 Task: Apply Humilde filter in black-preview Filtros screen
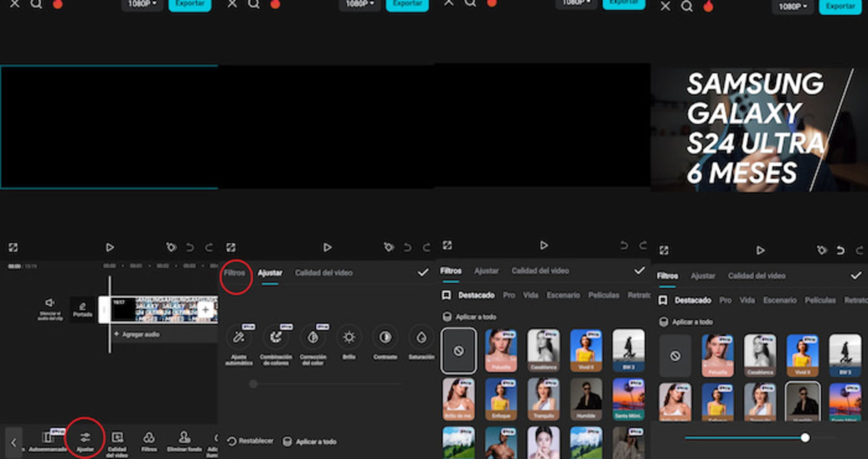[x=586, y=399]
